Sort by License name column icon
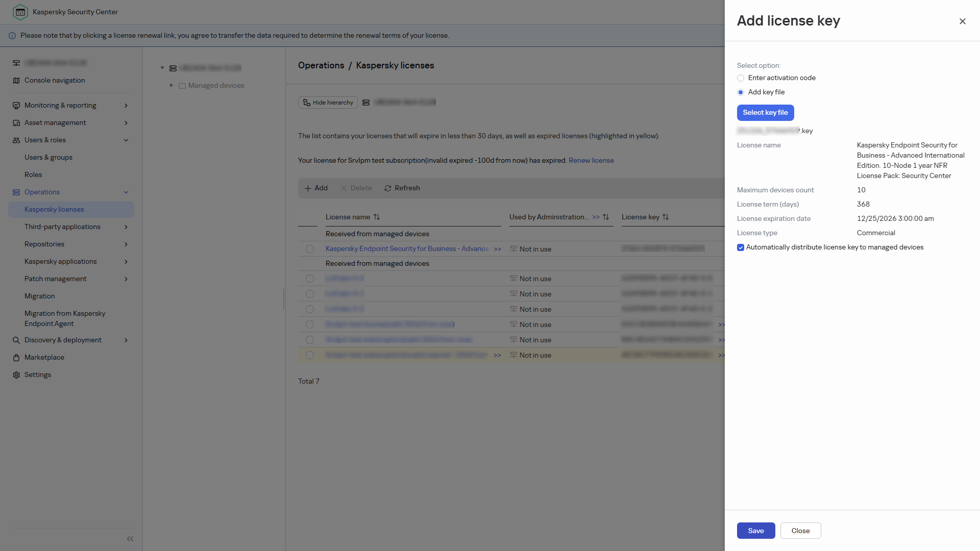Image resolution: width=980 pixels, height=551 pixels. pyautogui.click(x=377, y=217)
